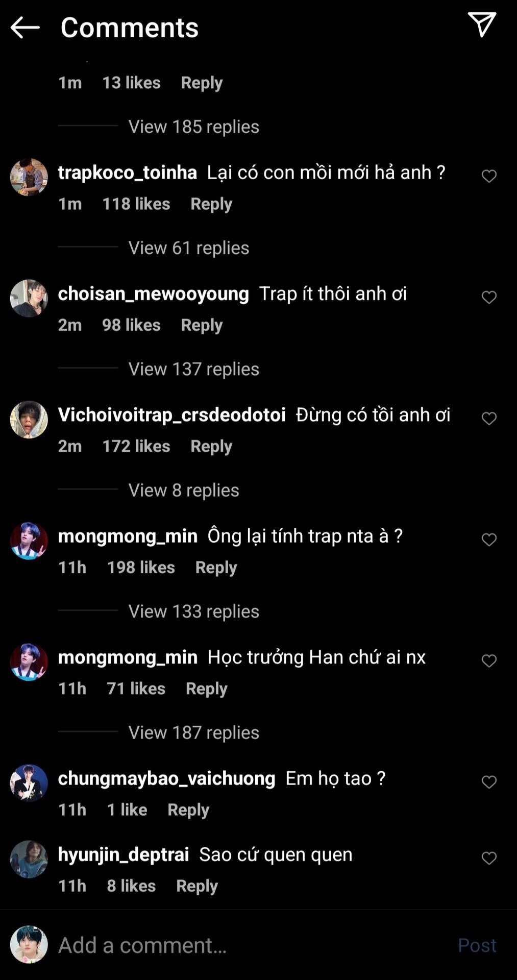Image resolution: width=517 pixels, height=980 pixels.
Task: Show the 137 replies thread
Action: point(193,369)
